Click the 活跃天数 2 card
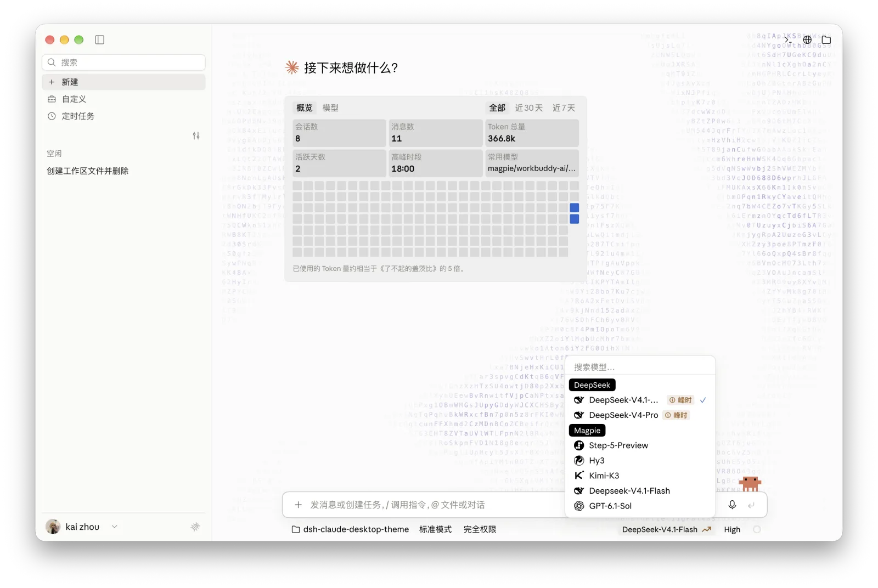 coord(339,163)
